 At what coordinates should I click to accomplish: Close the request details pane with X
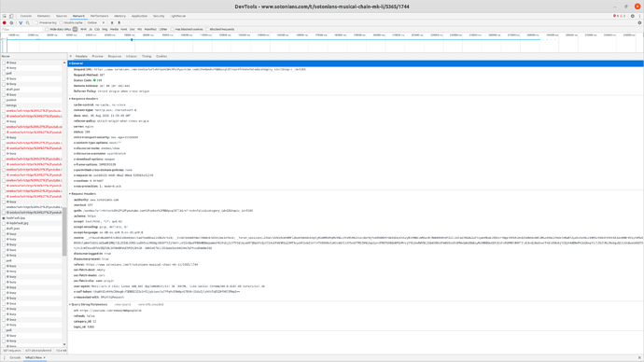point(71,56)
